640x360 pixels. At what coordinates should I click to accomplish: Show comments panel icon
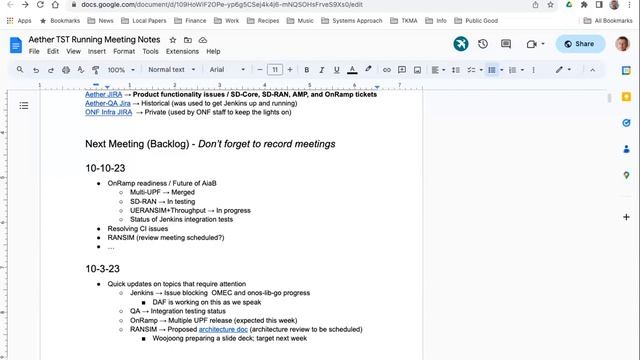coord(506,44)
